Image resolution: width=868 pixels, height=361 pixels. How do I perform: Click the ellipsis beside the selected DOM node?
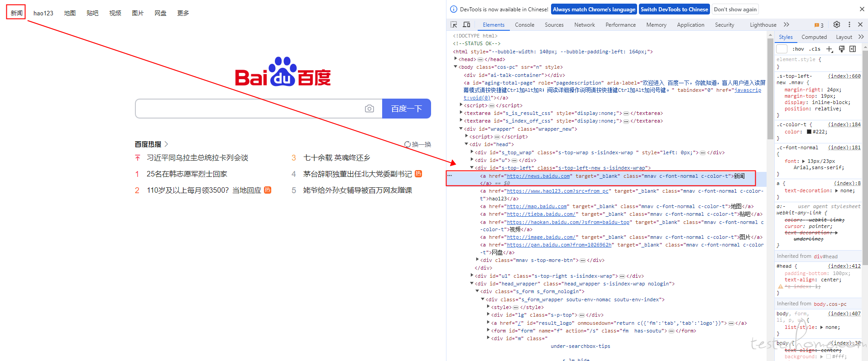point(450,176)
